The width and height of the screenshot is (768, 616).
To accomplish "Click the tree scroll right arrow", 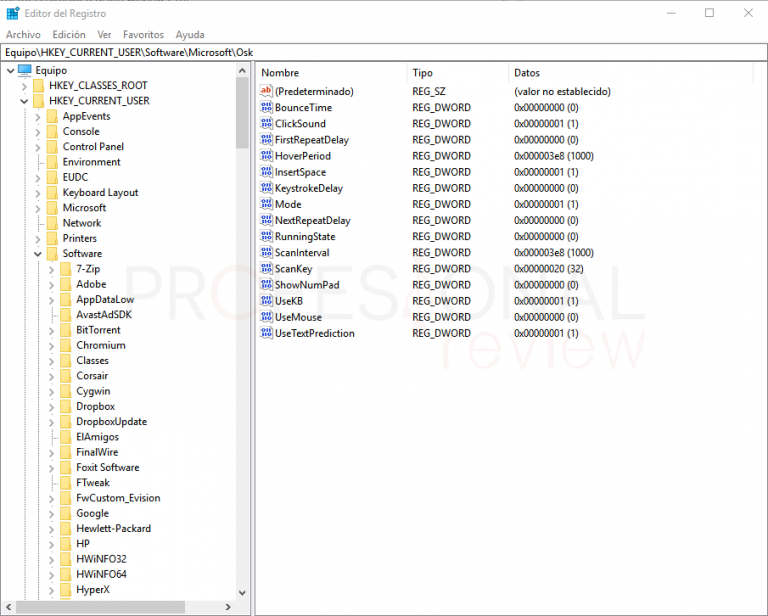I will (228, 607).
